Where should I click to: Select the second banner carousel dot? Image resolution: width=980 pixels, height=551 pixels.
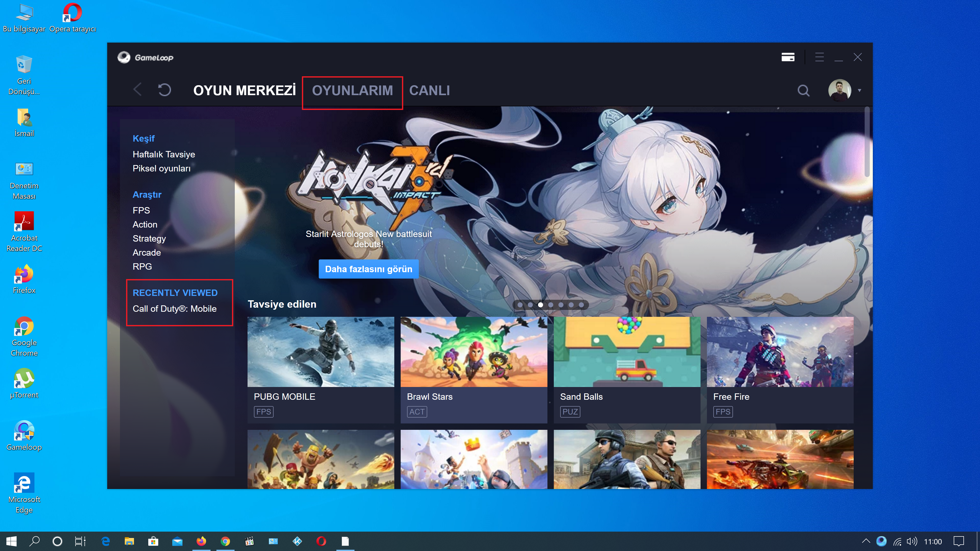tap(530, 305)
